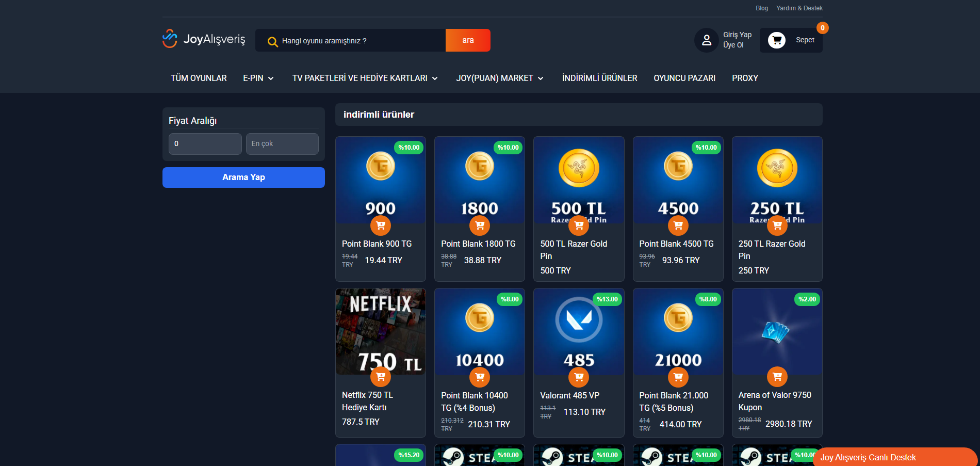
Task: Open Joy Alışveriş Canlı Destek chat
Action: click(895, 457)
